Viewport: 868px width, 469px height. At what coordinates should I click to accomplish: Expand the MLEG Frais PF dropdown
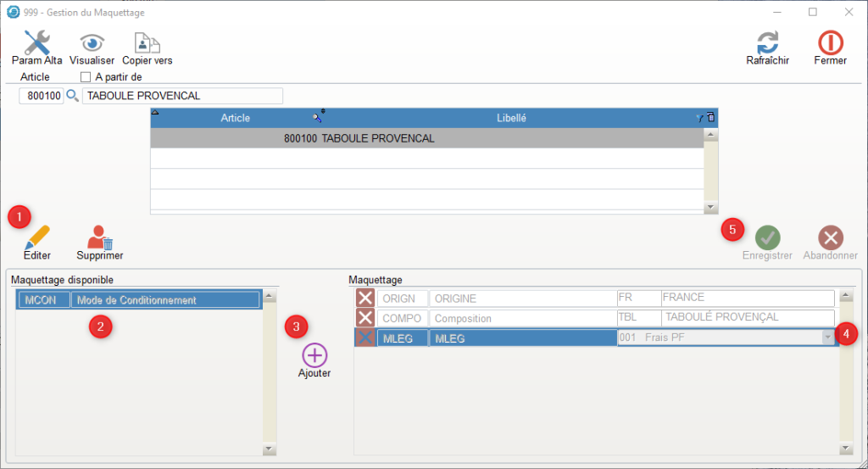click(x=827, y=338)
